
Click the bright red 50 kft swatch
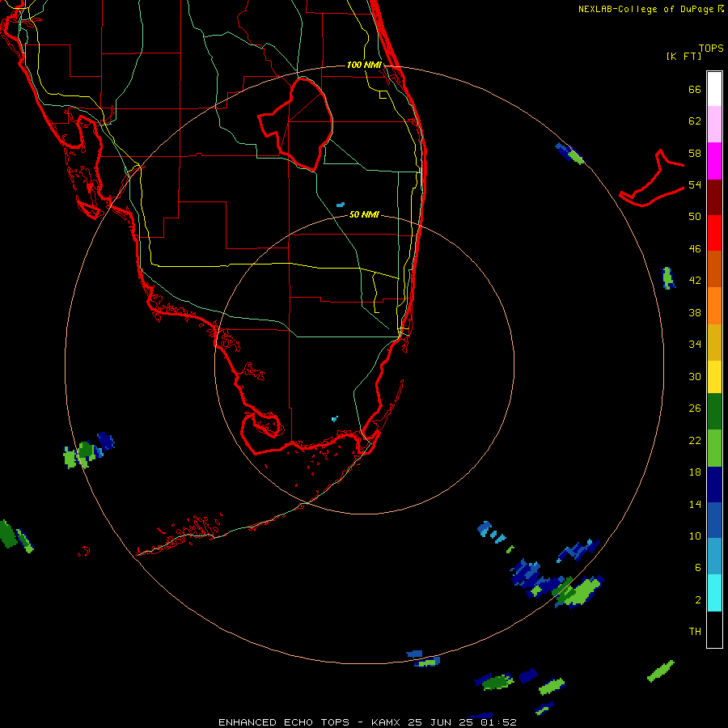(714, 233)
